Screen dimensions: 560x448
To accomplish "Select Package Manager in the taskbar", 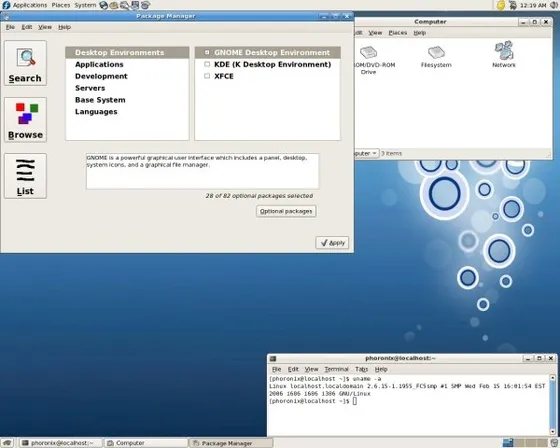I will click(x=231, y=443).
